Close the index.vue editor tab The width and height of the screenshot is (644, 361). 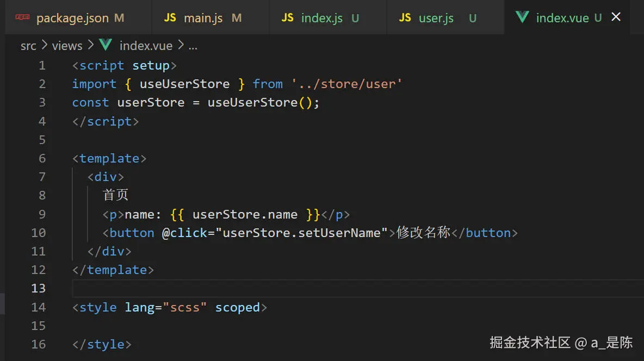[616, 17]
